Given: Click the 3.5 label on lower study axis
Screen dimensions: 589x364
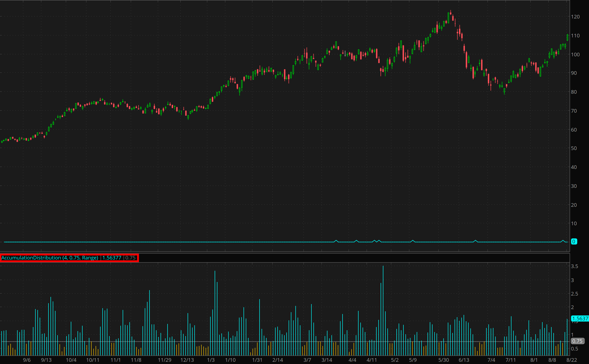Looking at the screenshot, I should [x=574, y=266].
